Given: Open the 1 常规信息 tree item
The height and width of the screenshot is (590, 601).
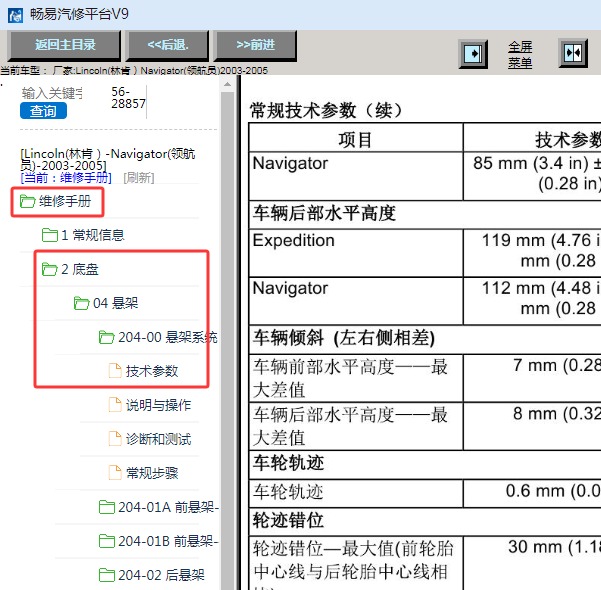Looking at the screenshot, I should coord(93,235).
